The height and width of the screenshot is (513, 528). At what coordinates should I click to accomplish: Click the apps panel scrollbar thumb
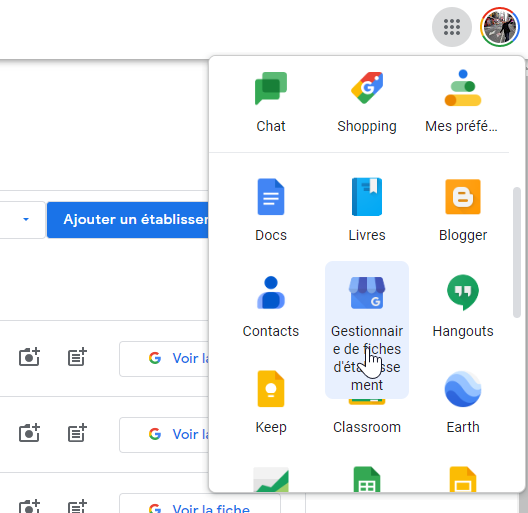click(x=517, y=252)
